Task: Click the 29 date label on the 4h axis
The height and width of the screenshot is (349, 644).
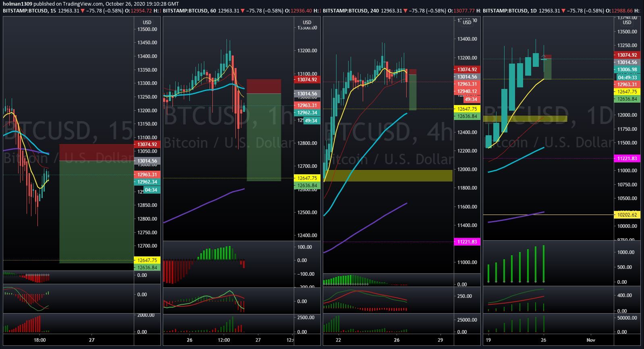Action: [440, 340]
